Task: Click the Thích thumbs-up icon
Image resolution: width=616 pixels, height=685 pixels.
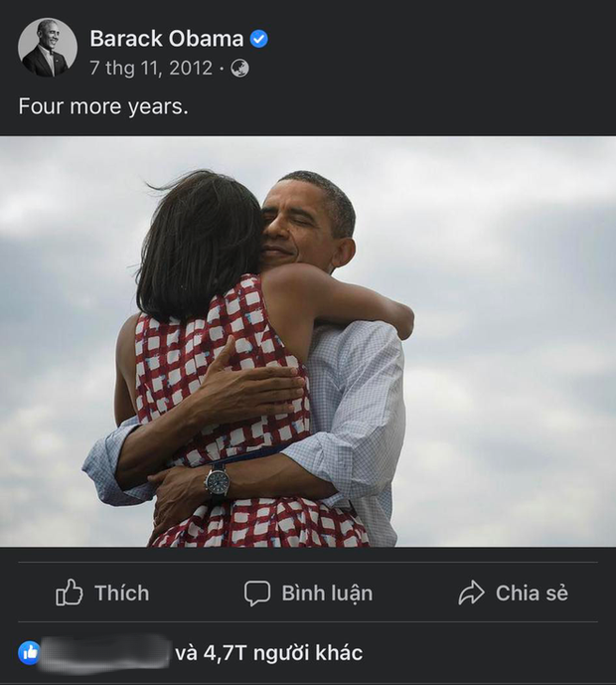Action: (x=70, y=594)
